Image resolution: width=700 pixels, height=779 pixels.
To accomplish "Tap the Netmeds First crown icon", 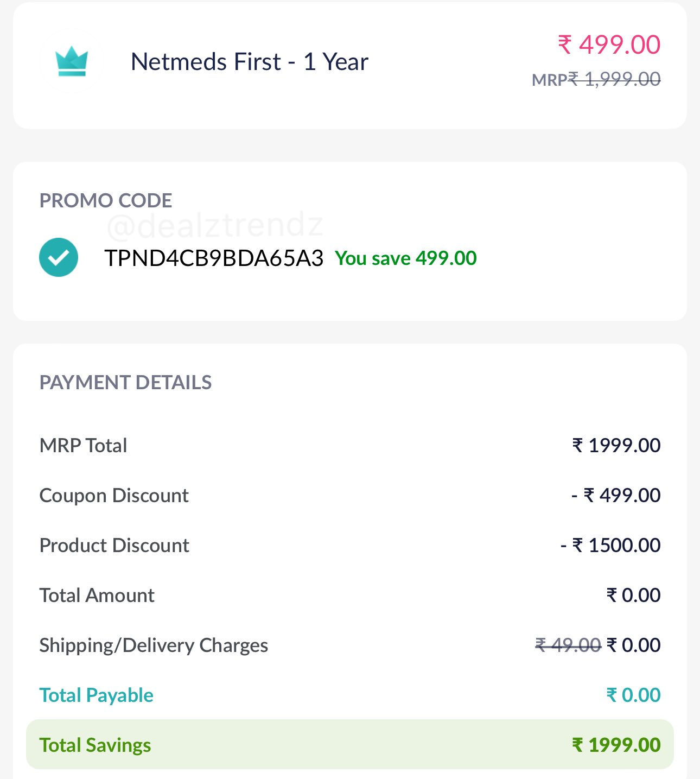I will [x=72, y=61].
